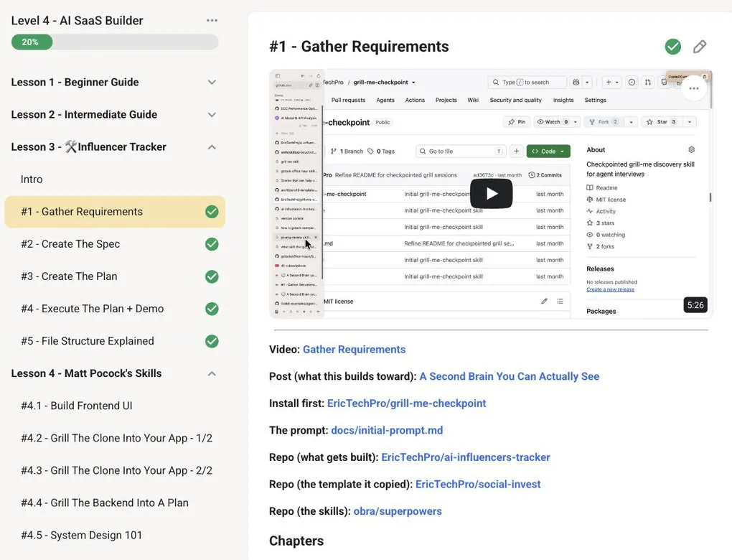732x560 pixels.
Task: Click Go to file field in thumbnail
Action: coord(461,151)
